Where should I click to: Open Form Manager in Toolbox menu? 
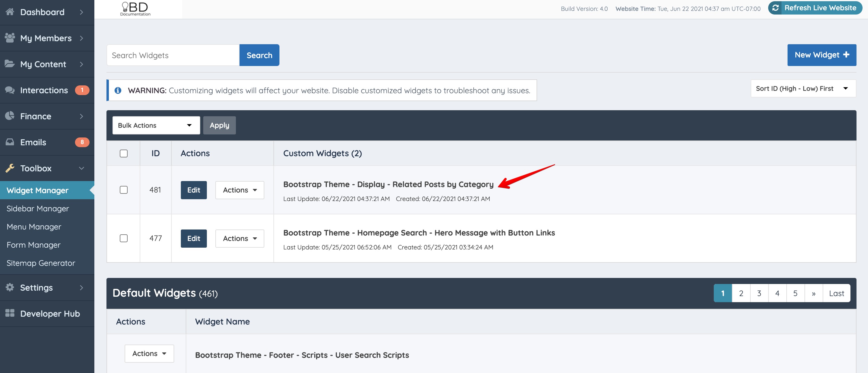point(34,245)
